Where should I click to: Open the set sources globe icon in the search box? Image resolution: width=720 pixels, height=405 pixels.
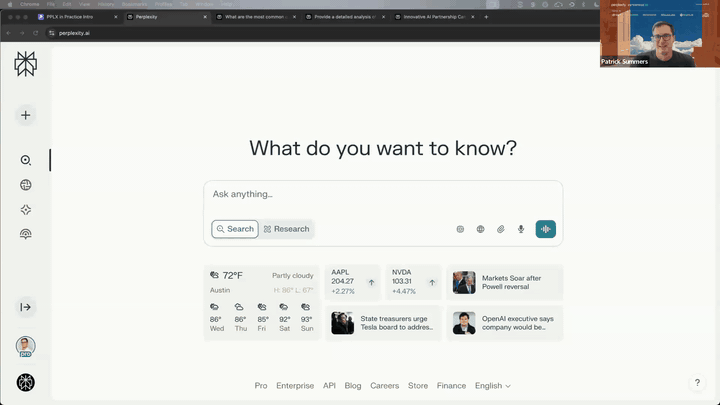click(x=480, y=229)
